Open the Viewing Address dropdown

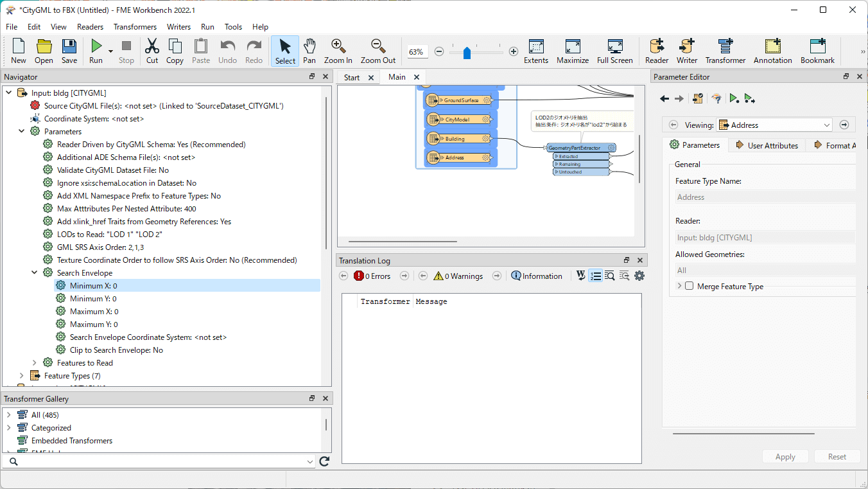774,125
